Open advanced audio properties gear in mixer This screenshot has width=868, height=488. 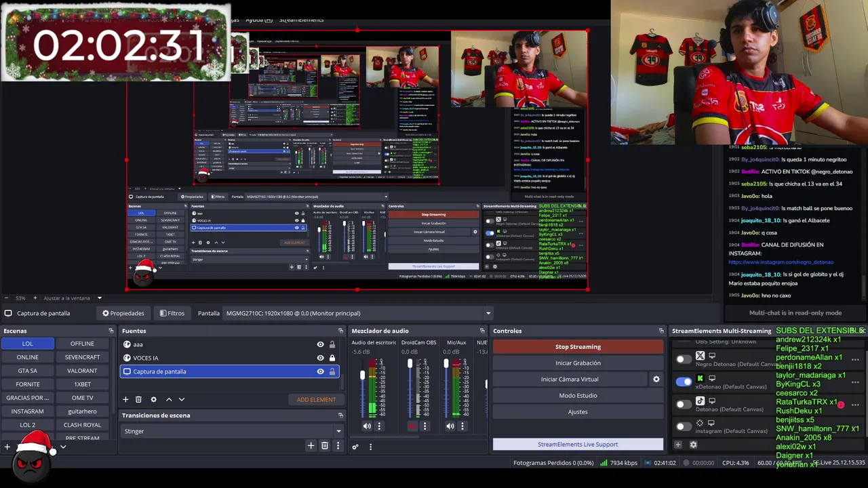click(x=355, y=447)
